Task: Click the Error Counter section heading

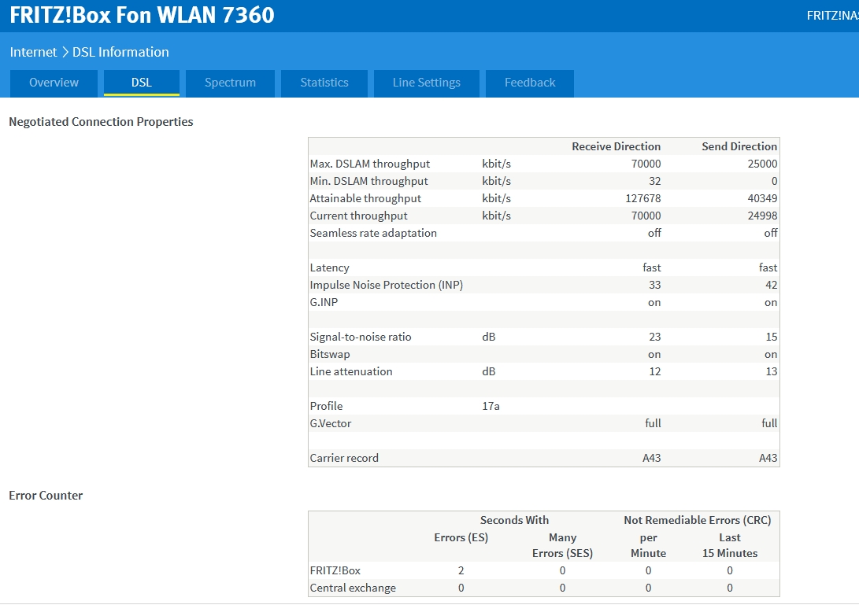Action: pos(46,496)
